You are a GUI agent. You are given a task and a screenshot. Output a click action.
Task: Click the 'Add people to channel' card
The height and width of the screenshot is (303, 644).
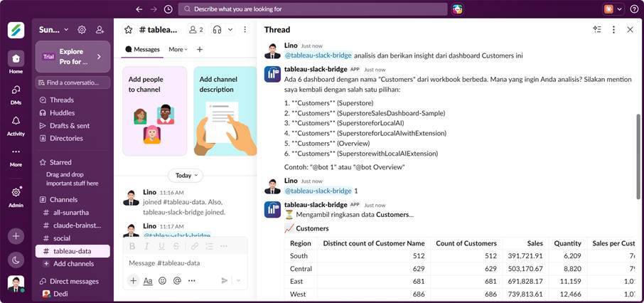(x=155, y=112)
